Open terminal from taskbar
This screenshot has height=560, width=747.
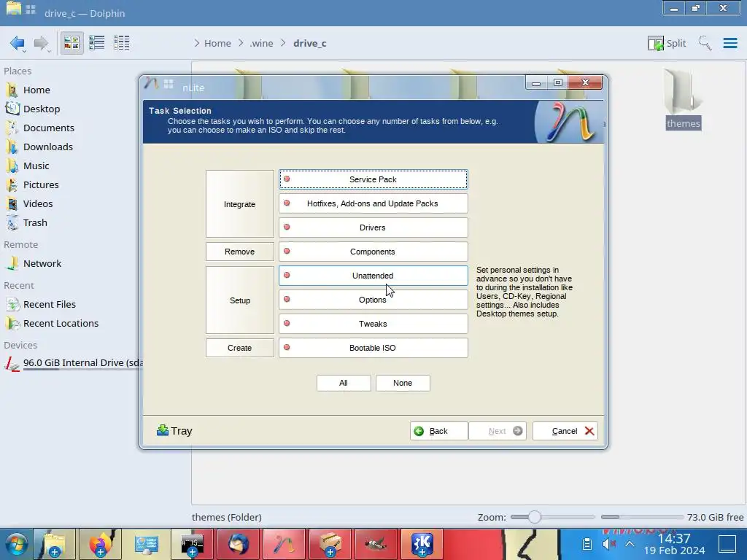click(193, 544)
